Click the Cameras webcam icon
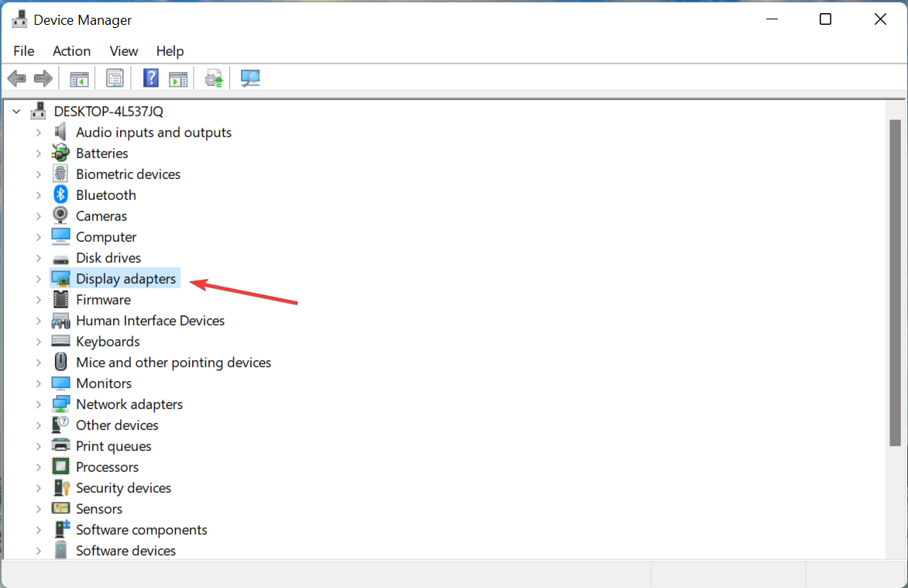The image size is (908, 588). tap(60, 215)
